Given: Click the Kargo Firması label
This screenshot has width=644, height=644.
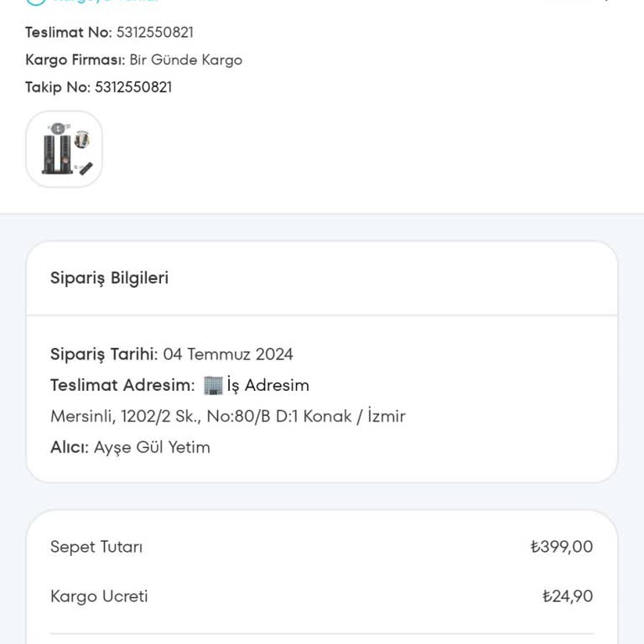Looking at the screenshot, I should pos(75,60).
